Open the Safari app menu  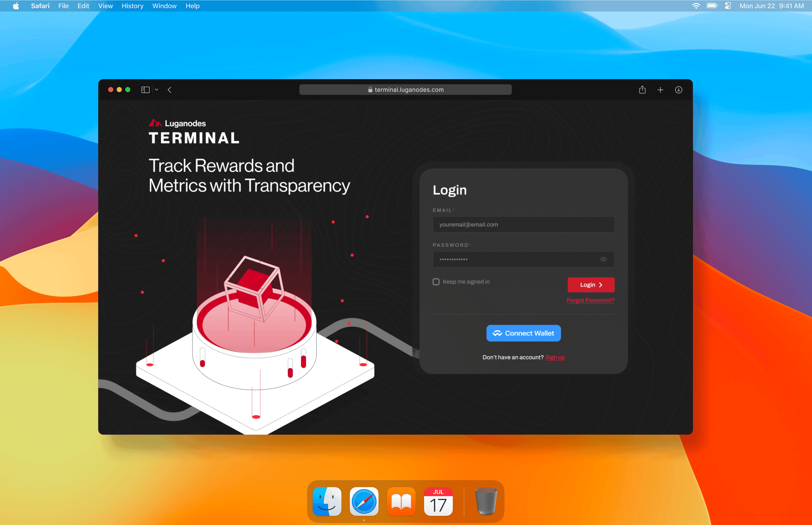40,6
